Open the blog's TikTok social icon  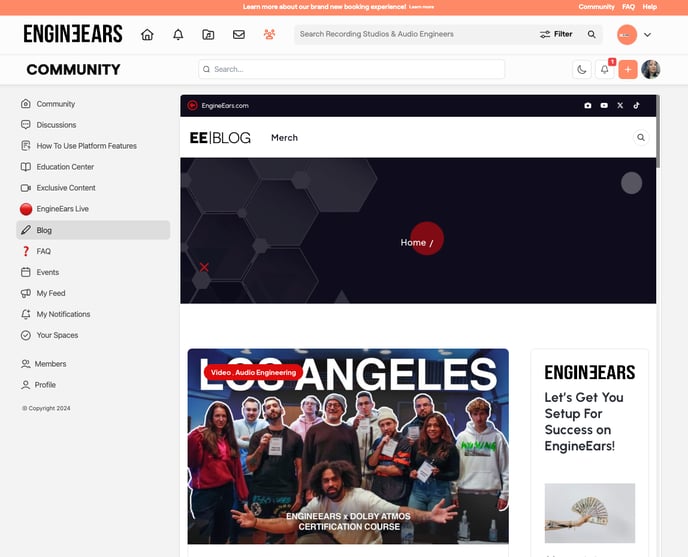pyautogui.click(x=636, y=105)
